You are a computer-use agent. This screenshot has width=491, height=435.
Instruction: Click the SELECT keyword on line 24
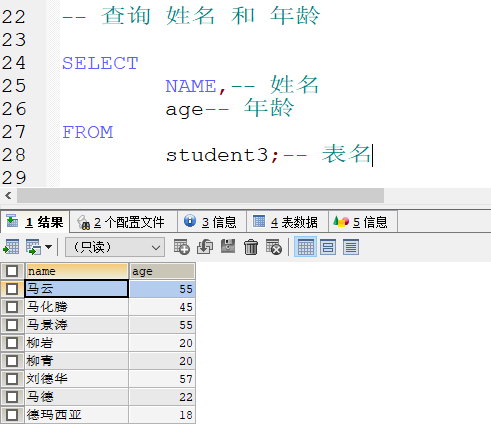100,63
